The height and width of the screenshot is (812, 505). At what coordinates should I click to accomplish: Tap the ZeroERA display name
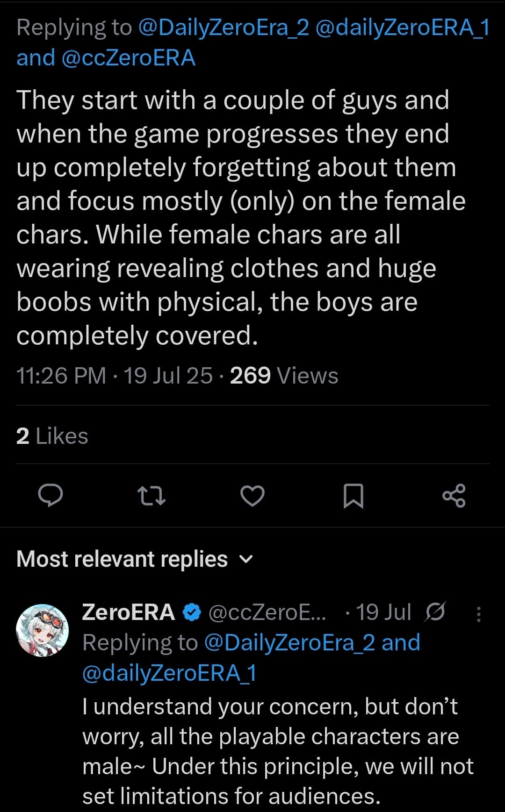pos(128,613)
